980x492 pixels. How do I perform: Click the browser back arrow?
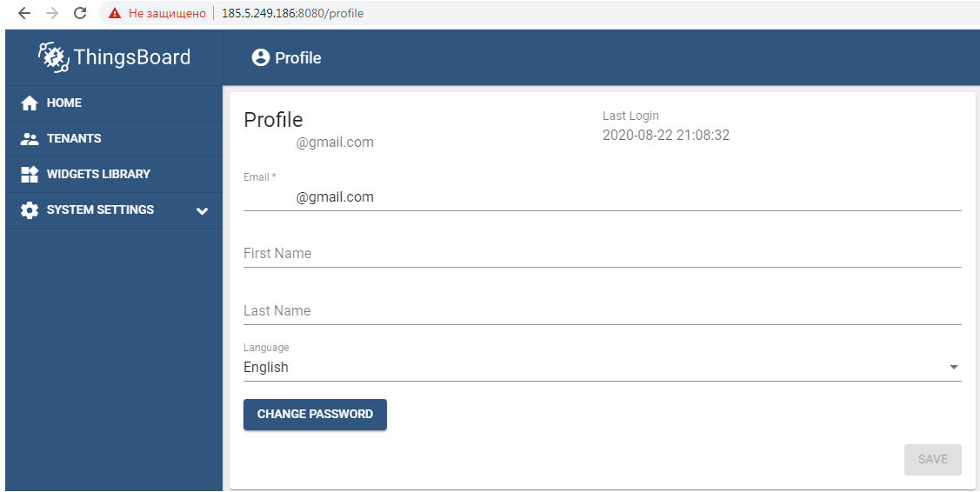click(x=24, y=13)
